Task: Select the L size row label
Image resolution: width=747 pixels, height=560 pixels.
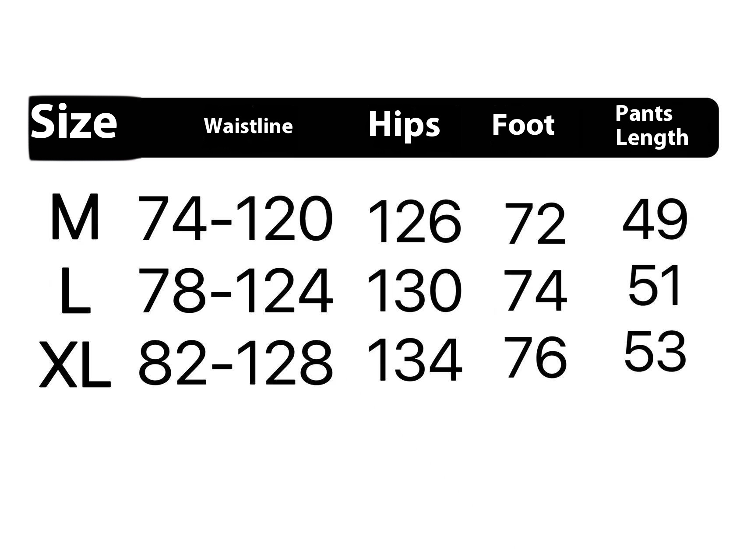Action: pos(75,291)
